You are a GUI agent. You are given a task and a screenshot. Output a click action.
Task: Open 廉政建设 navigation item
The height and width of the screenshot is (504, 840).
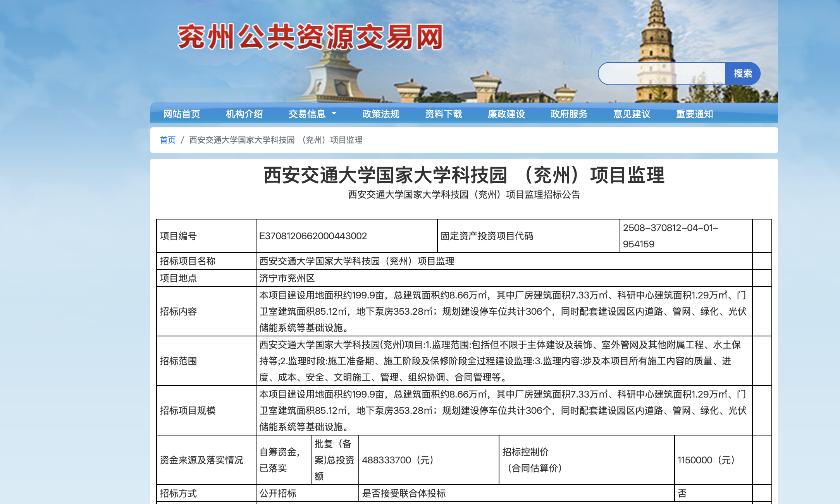click(506, 114)
